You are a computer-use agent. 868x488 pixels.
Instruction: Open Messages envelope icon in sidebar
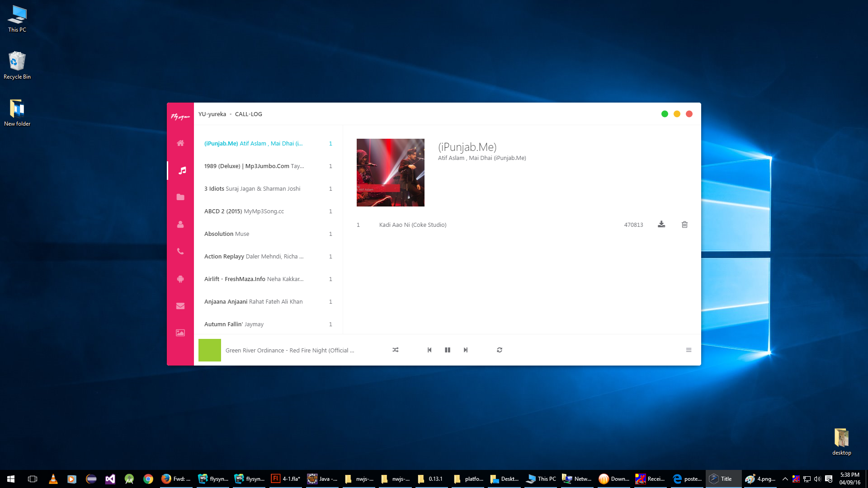(180, 306)
